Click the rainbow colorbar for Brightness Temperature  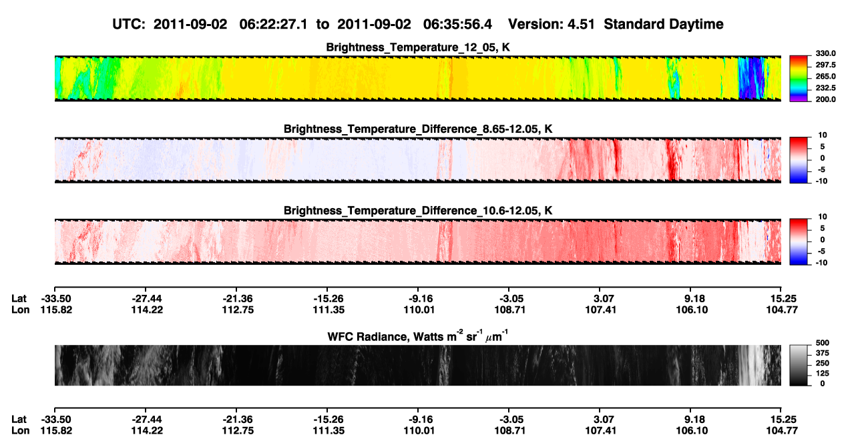click(x=798, y=79)
